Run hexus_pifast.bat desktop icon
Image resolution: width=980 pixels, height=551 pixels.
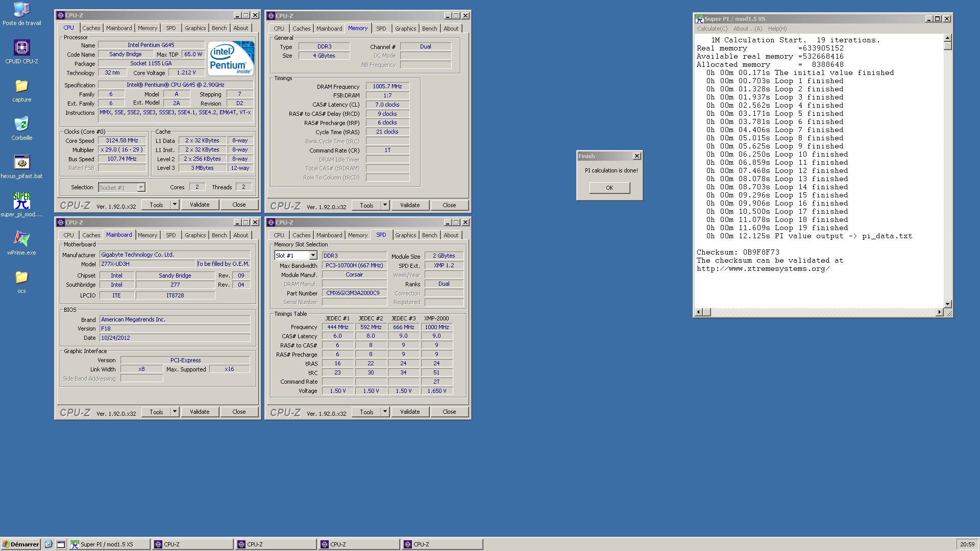(x=21, y=167)
